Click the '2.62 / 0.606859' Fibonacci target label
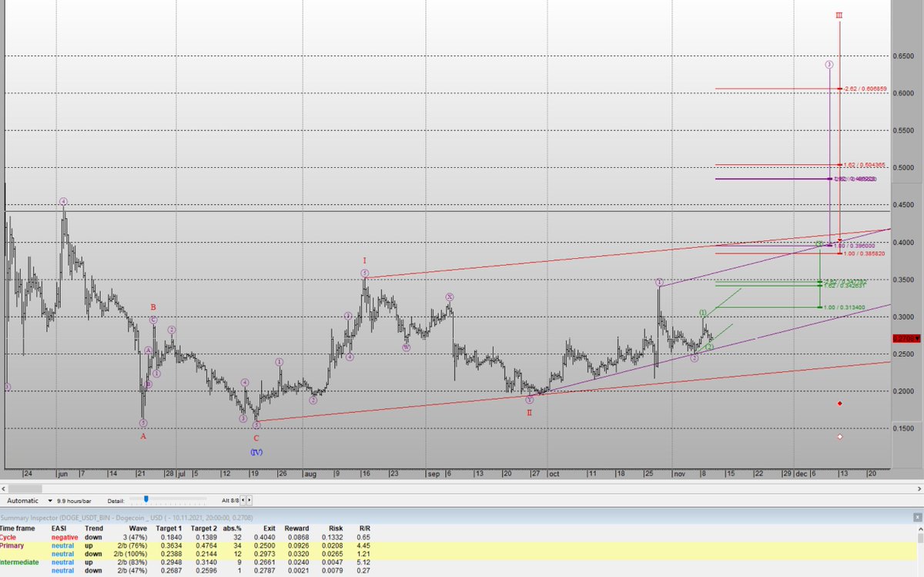 click(865, 89)
